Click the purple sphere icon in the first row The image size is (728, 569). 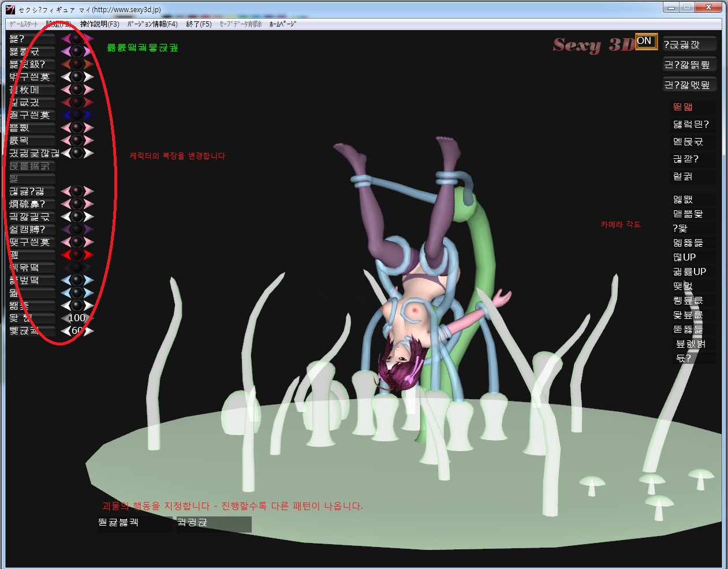click(x=77, y=39)
